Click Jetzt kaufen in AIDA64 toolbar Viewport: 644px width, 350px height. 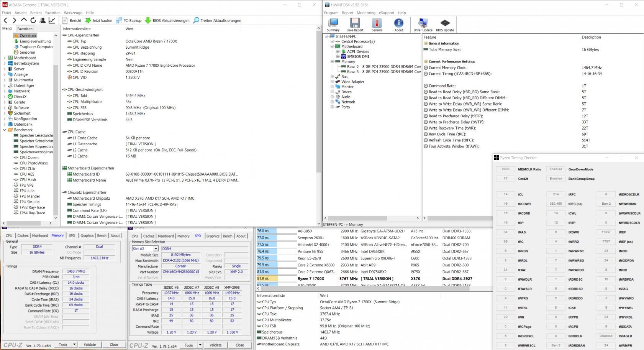coord(98,20)
